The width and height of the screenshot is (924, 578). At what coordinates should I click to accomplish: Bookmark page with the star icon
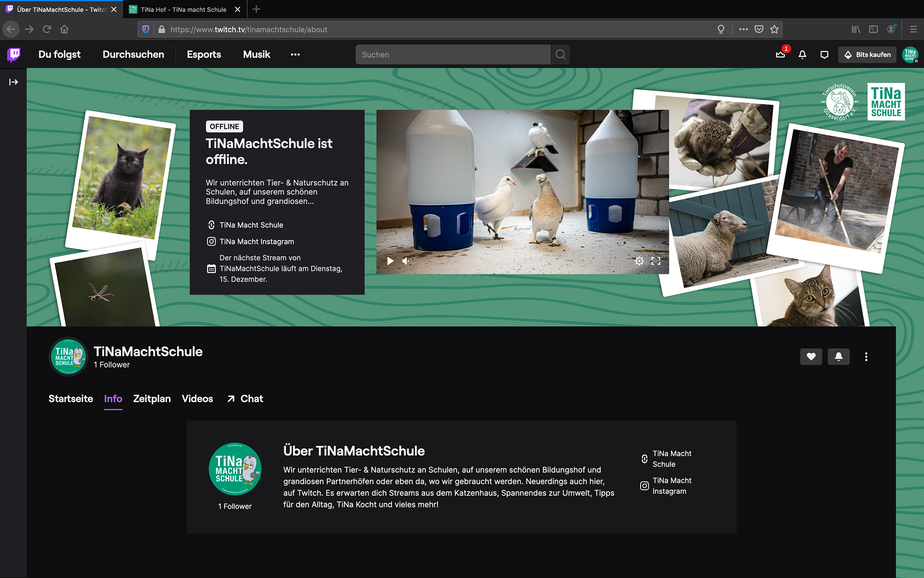pyautogui.click(x=774, y=29)
